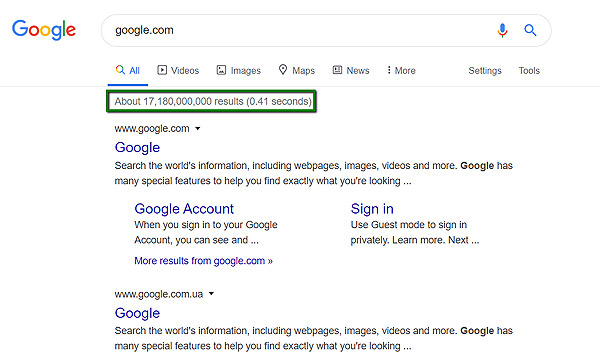Click the News tab newspaper icon

pos(337,70)
